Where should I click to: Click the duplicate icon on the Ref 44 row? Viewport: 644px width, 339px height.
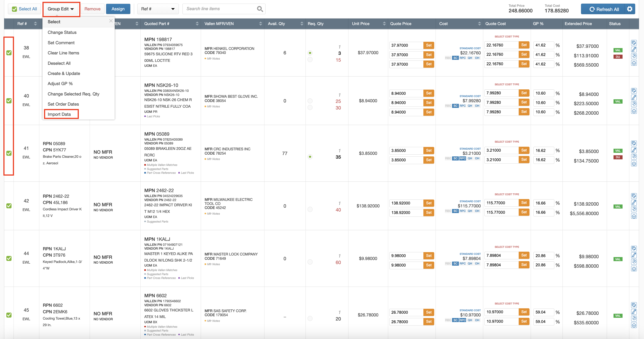tap(634, 248)
